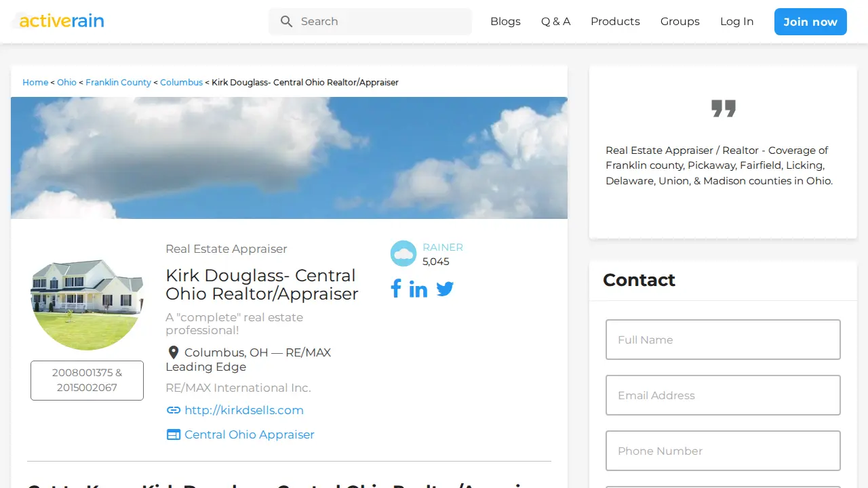Click the cloudy sky cover banner
This screenshot has height=488, width=868.
click(289, 158)
